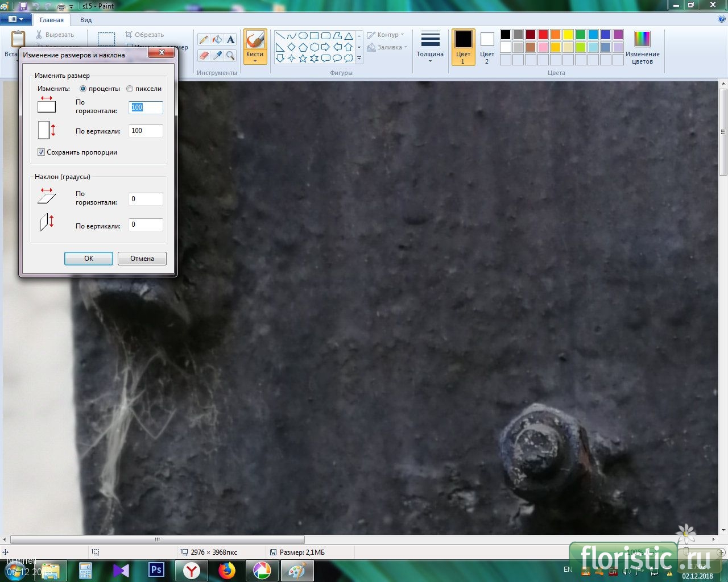Select the Text tool
This screenshot has width=728, height=582.
coord(230,39)
